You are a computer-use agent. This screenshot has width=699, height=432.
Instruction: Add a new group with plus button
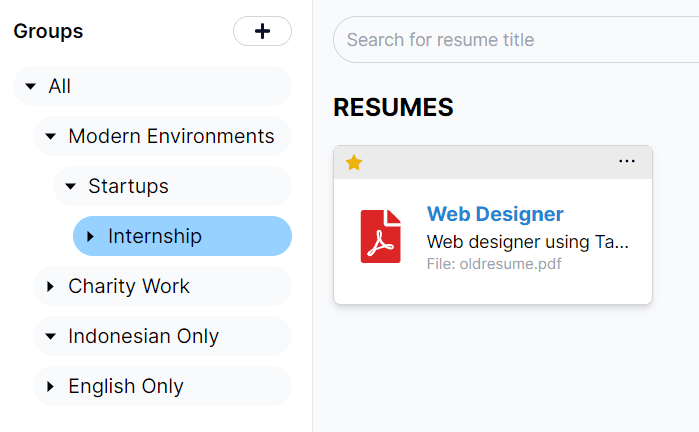click(262, 31)
